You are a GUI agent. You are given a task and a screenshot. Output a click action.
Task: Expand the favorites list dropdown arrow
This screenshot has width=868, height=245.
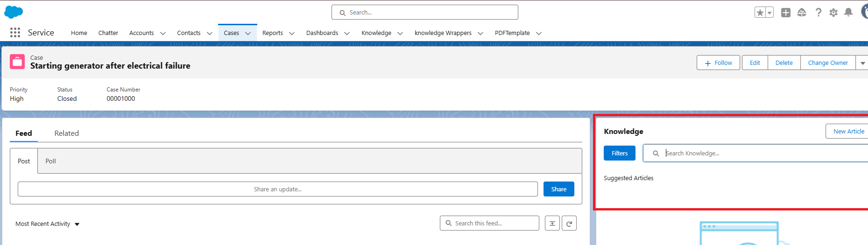click(769, 13)
